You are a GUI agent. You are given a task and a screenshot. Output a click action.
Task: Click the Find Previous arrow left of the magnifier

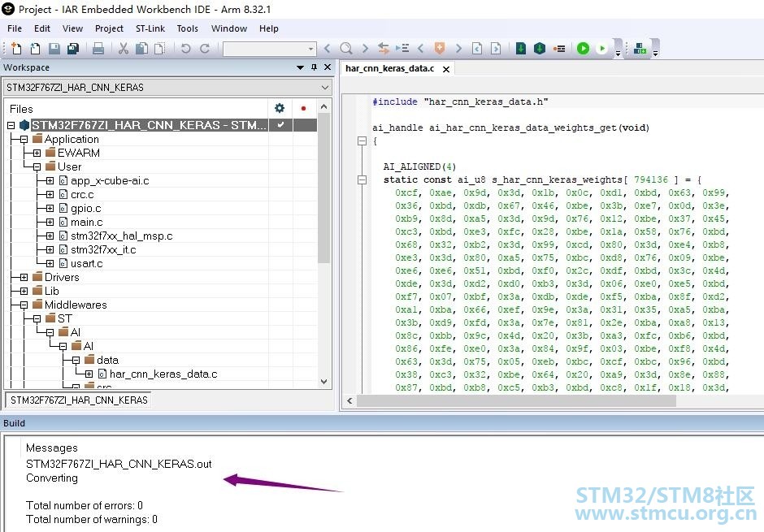[x=328, y=48]
